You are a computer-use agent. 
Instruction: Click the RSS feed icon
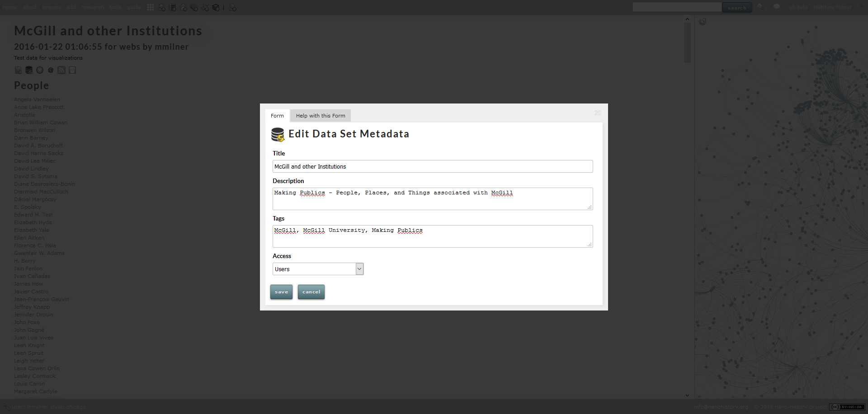(61, 70)
